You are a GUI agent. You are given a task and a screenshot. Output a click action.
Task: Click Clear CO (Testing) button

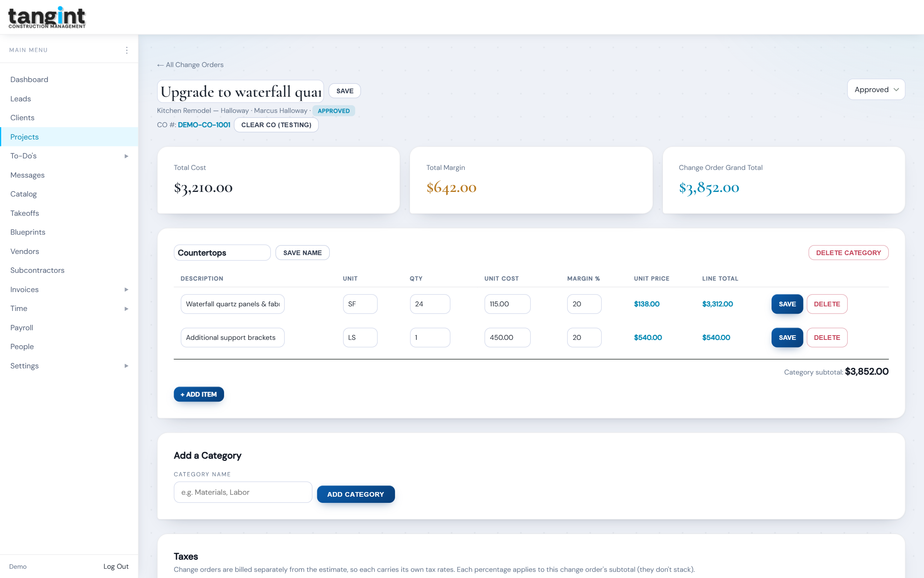pos(276,125)
